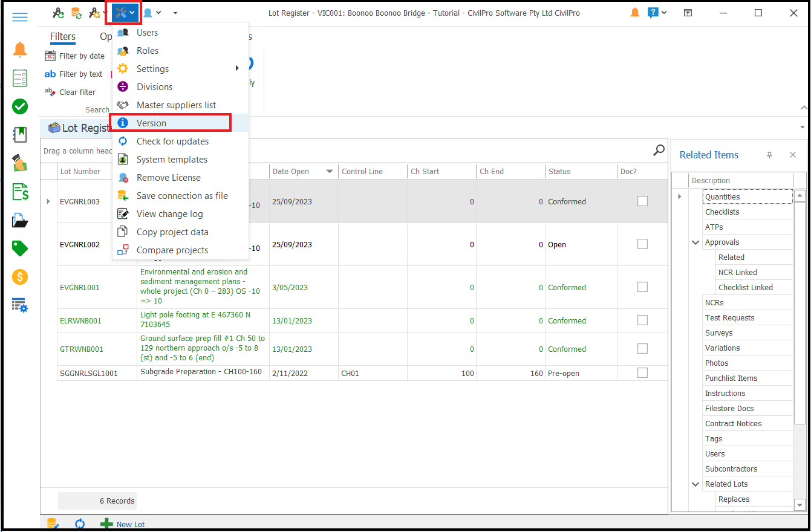The height and width of the screenshot is (532, 811).
Task: Tick the Doc checkbox for SGGNRLSGL1001
Action: click(642, 373)
